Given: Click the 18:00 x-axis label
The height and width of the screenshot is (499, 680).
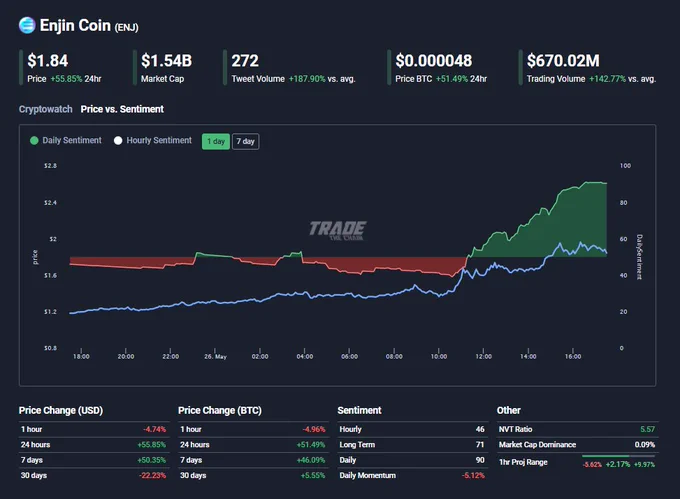Looking at the screenshot, I should click(81, 357).
